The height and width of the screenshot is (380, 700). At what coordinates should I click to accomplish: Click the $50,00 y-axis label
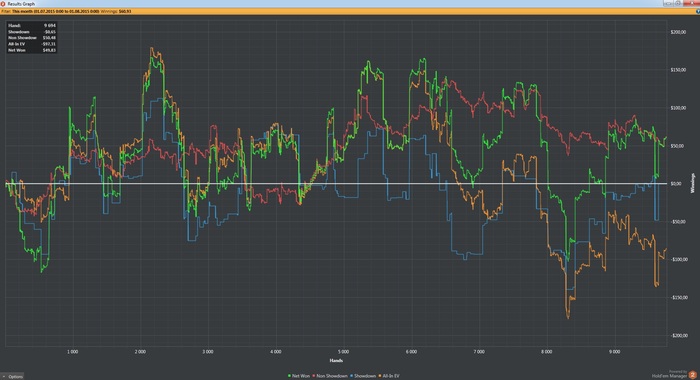677,146
